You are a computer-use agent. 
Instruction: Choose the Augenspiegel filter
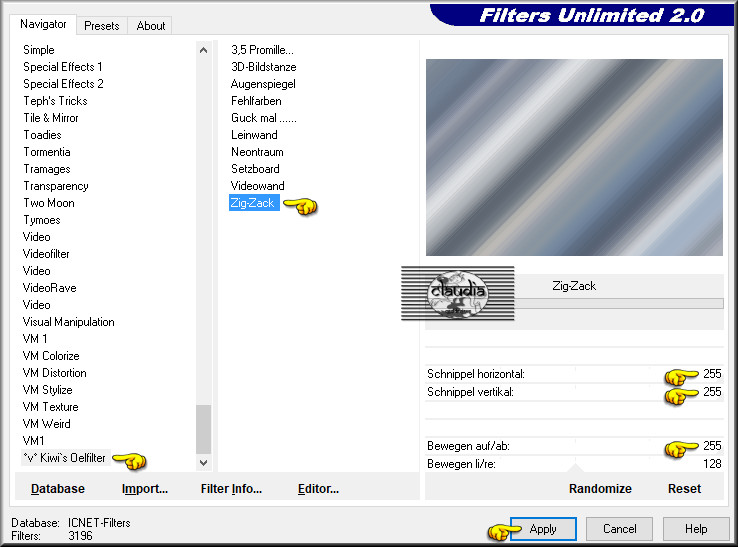(x=263, y=84)
